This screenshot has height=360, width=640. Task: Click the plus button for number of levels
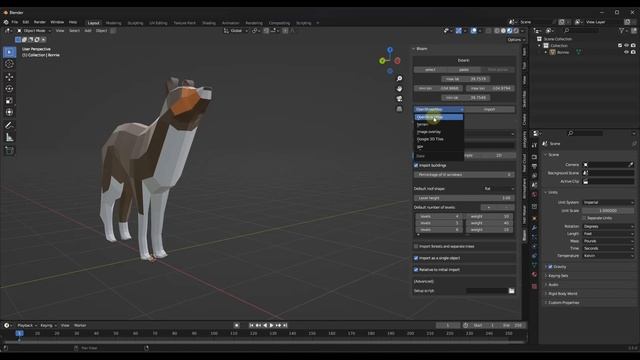tap(489, 207)
